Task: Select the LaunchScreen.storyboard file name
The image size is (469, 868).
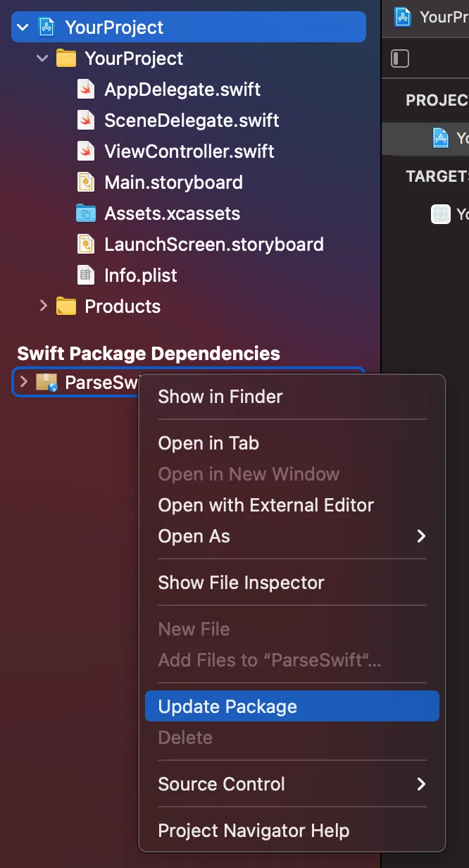Action: click(214, 244)
